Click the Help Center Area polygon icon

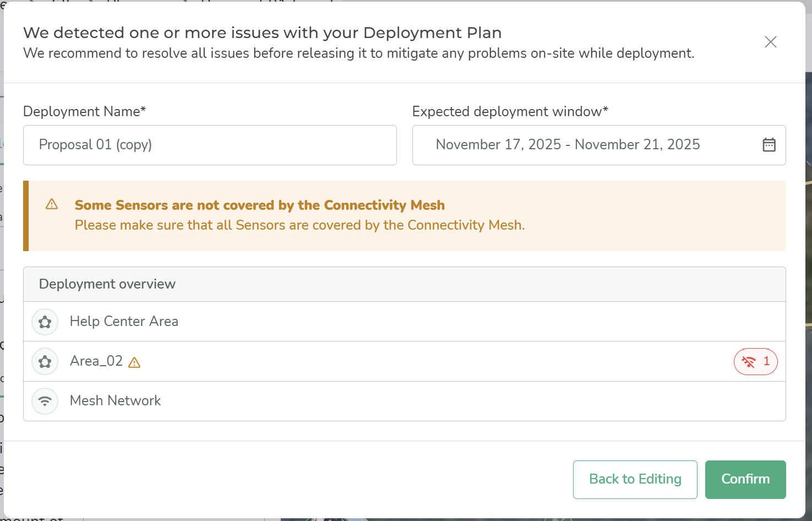coord(45,322)
